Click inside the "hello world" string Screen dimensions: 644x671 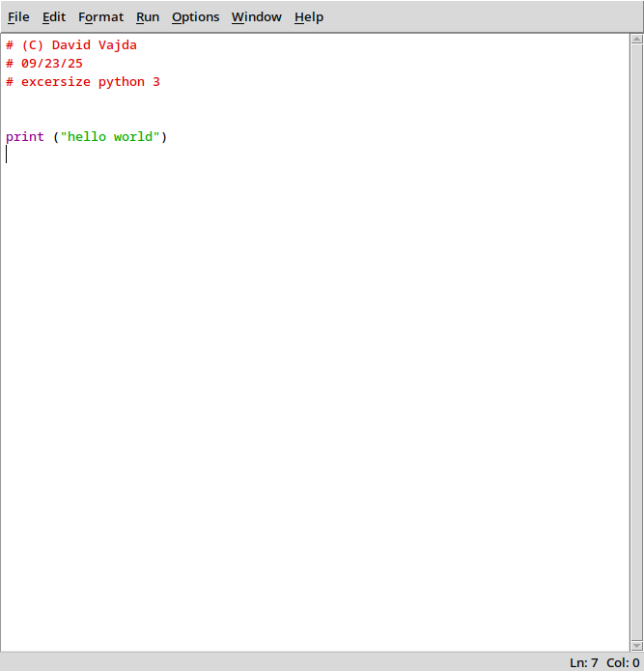(109, 137)
